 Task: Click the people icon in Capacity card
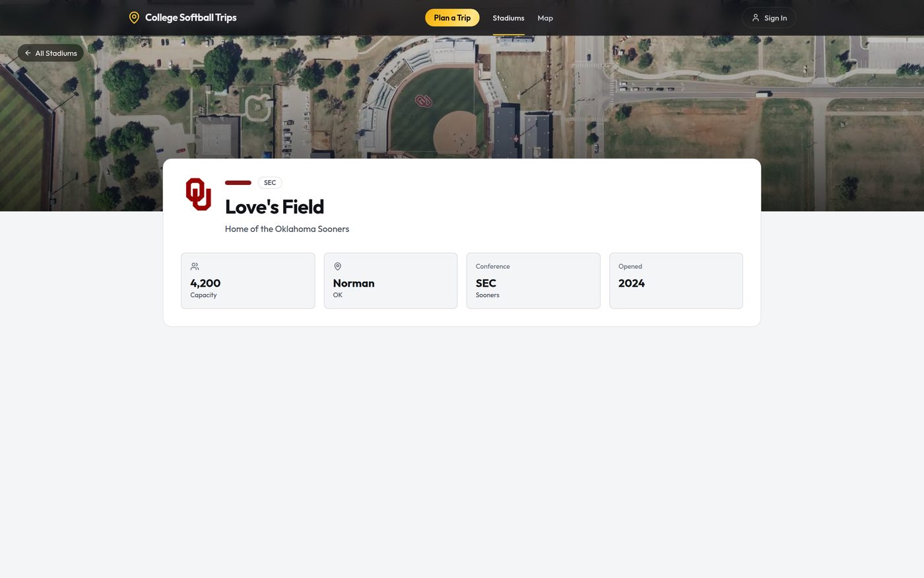point(195,266)
